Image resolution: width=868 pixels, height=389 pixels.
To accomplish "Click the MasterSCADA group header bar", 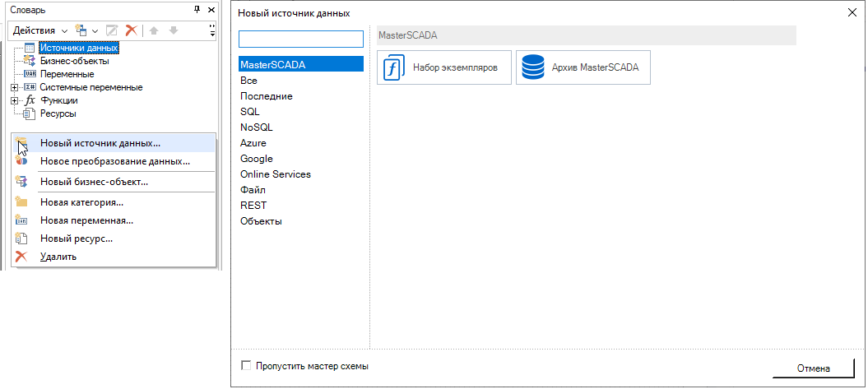I will (587, 35).
